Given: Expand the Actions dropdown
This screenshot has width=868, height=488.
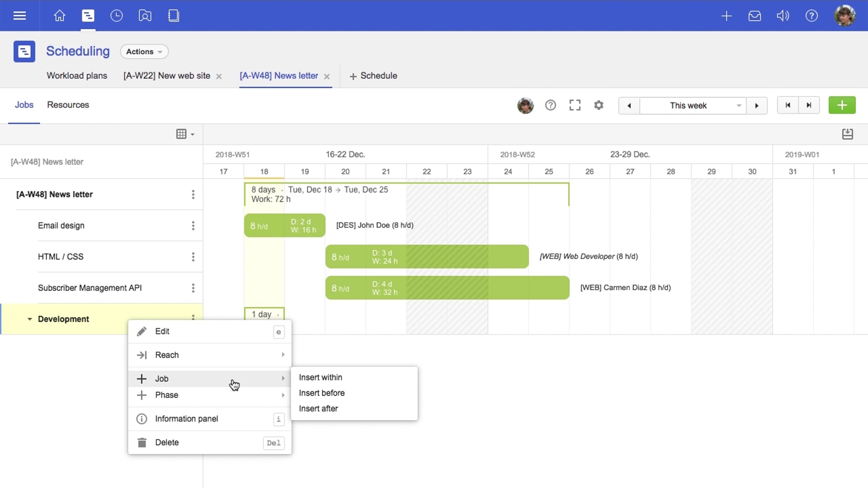Looking at the screenshot, I should point(144,51).
